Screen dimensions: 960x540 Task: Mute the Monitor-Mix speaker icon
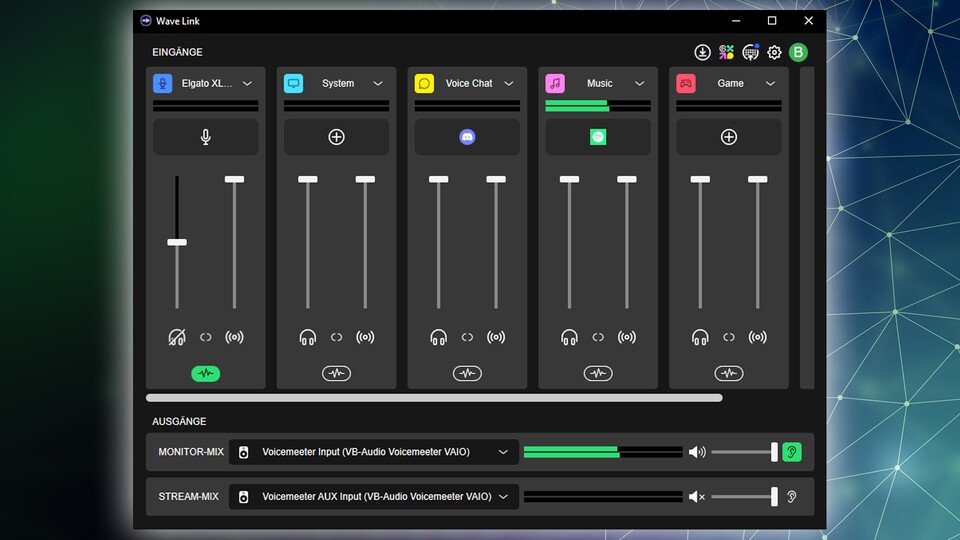click(x=697, y=452)
